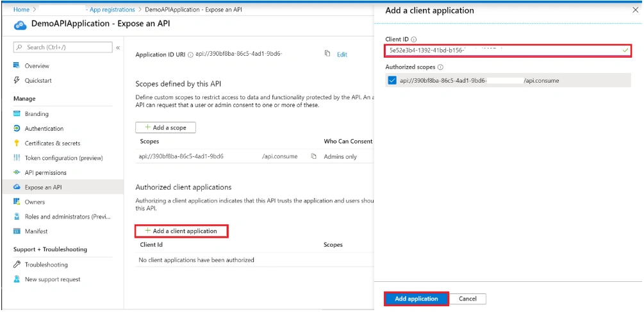
Task: Click the Token configuration bars icon
Action: coord(17,158)
